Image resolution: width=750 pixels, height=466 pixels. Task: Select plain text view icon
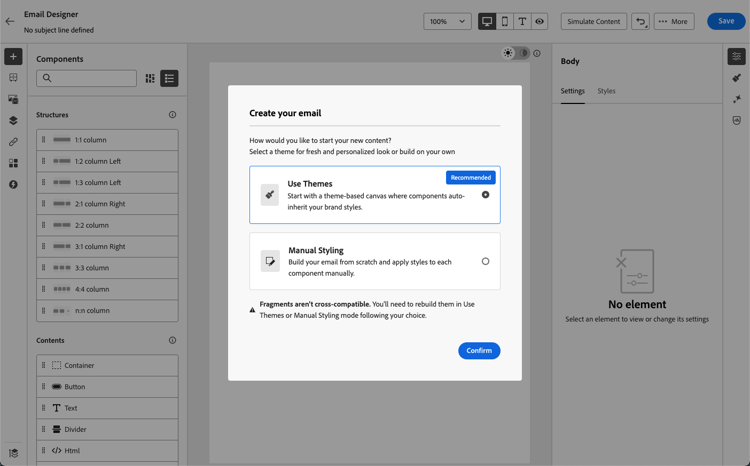tap(522, 22)
